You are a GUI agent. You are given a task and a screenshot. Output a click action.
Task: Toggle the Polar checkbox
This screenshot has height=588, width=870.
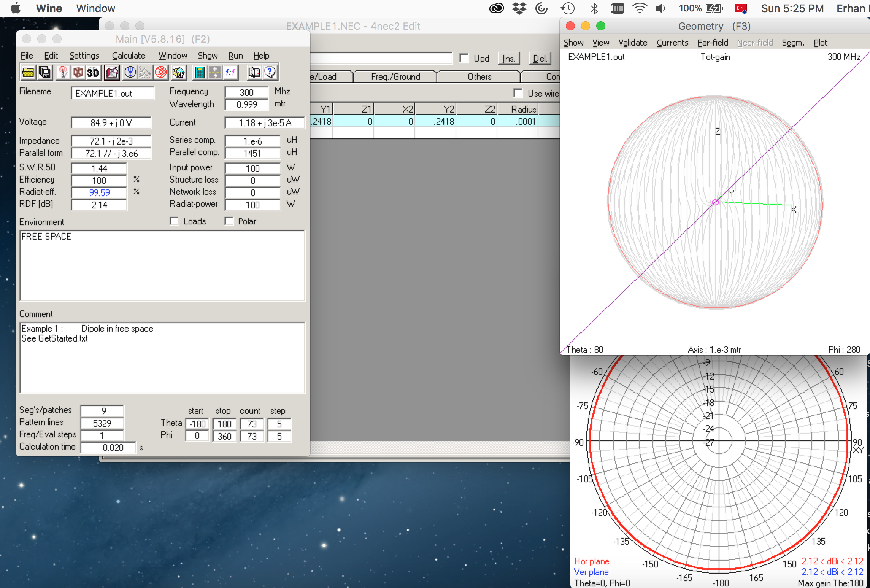pos(229,221)
